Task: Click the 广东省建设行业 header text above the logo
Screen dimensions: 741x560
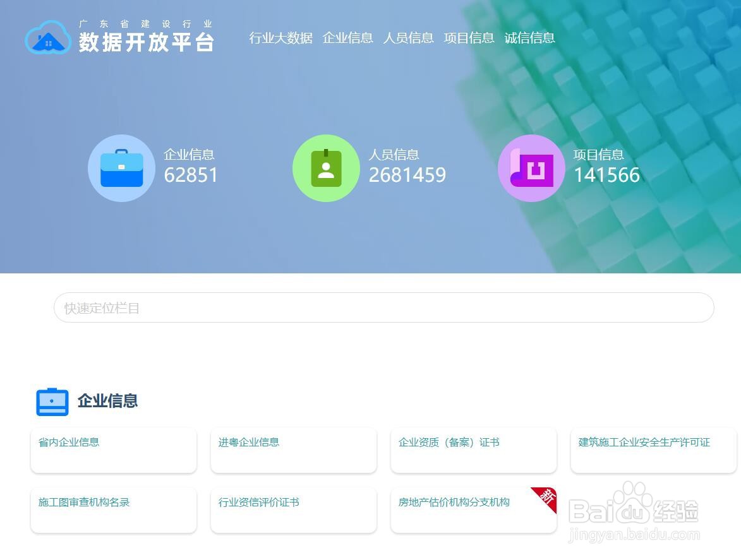Action: [147, 24]
